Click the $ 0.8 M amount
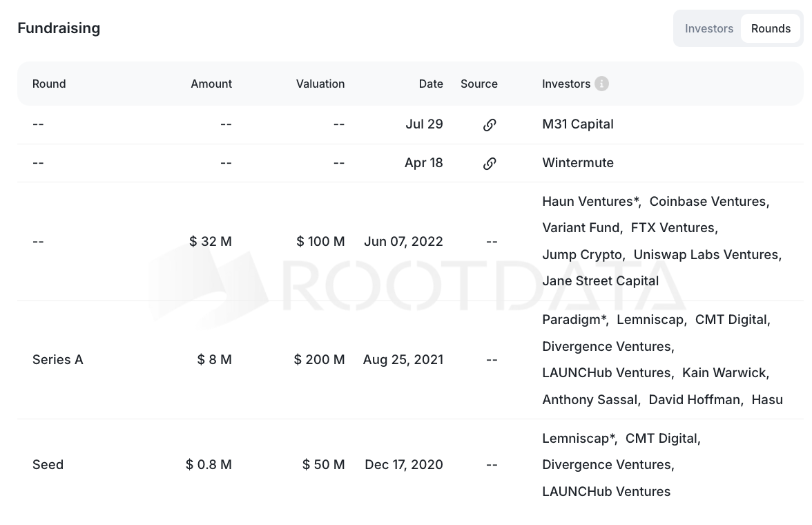Screen dimensions: 812x525 point(209,464)
